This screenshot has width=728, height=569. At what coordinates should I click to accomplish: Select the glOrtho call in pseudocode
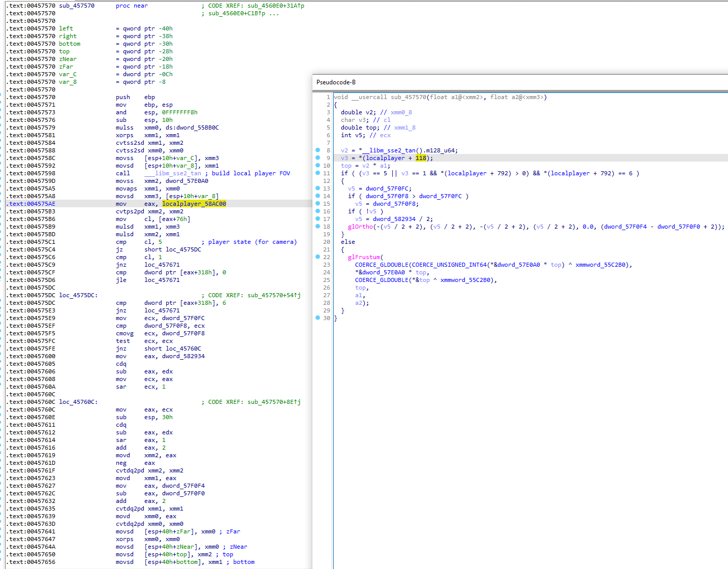(x=360, y=227)
